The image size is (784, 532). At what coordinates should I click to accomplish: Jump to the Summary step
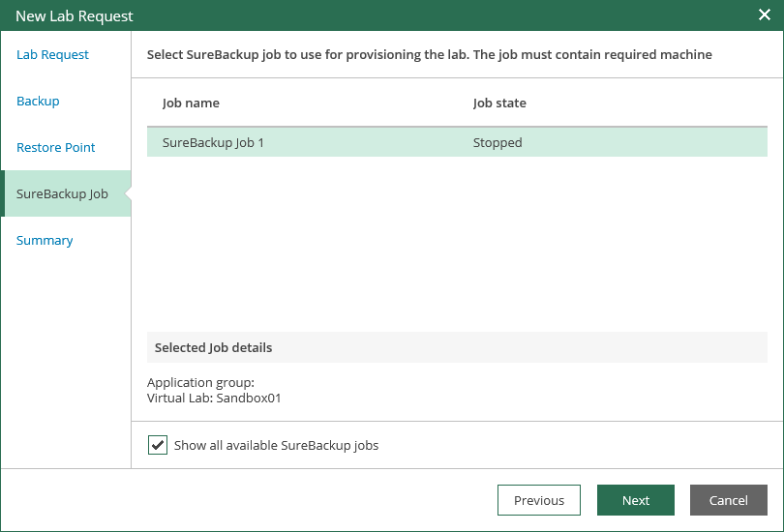pyautogui.click(x=45, y=240)
